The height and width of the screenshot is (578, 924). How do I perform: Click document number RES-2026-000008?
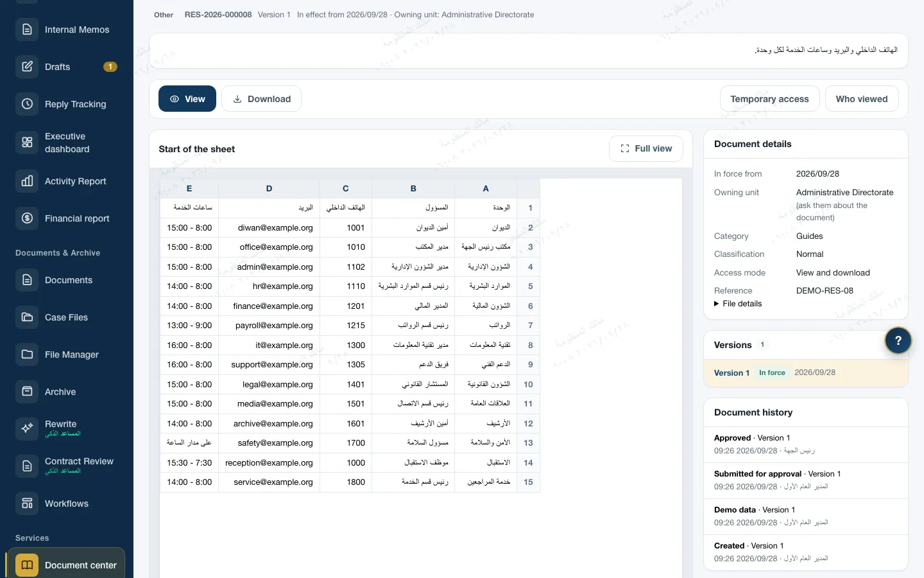pyautogui.click(x=218, y=15)
